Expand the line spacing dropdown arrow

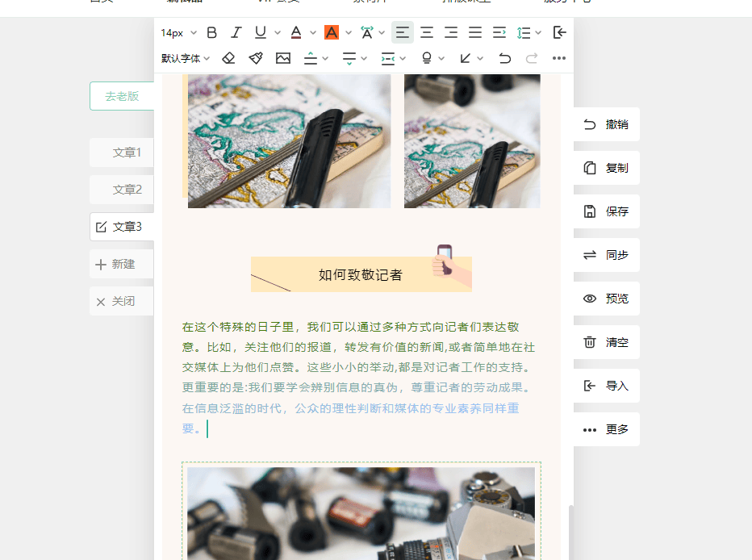[538, 33]
